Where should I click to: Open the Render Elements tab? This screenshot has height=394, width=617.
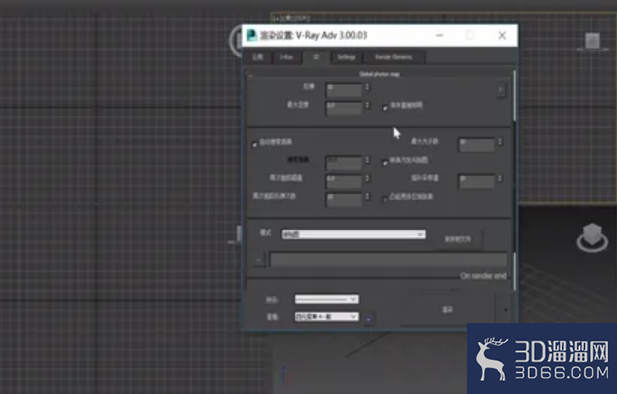393,57
